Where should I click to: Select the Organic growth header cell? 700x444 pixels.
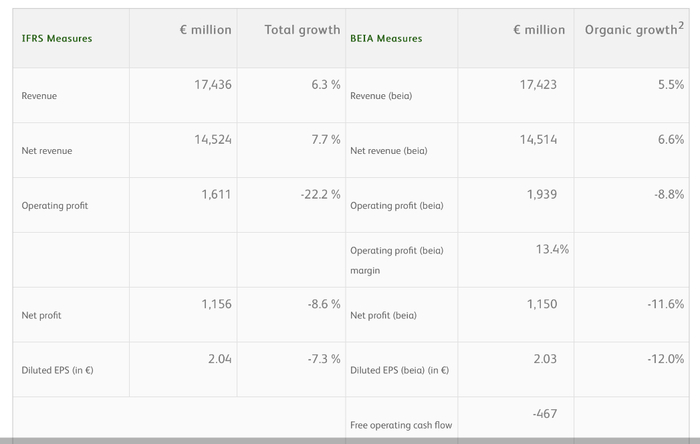[634, 29]
